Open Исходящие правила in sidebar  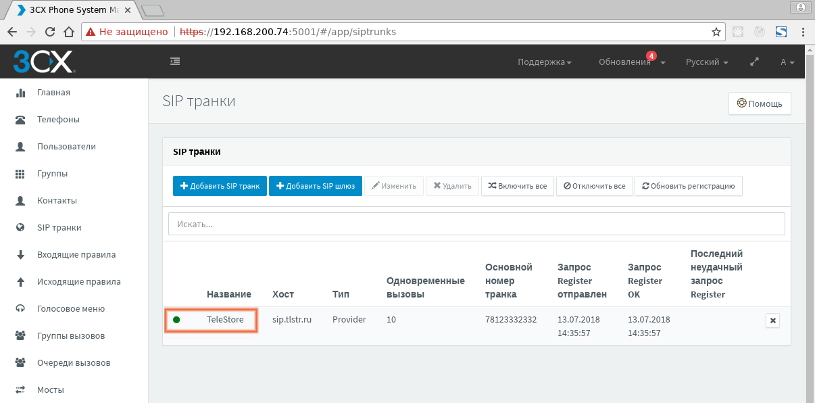[x=79, y=282]
